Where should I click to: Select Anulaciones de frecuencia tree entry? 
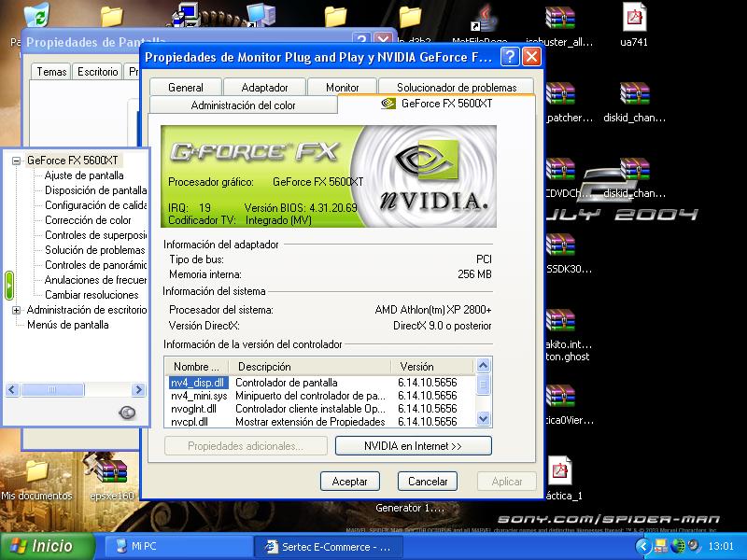point(96,280)
